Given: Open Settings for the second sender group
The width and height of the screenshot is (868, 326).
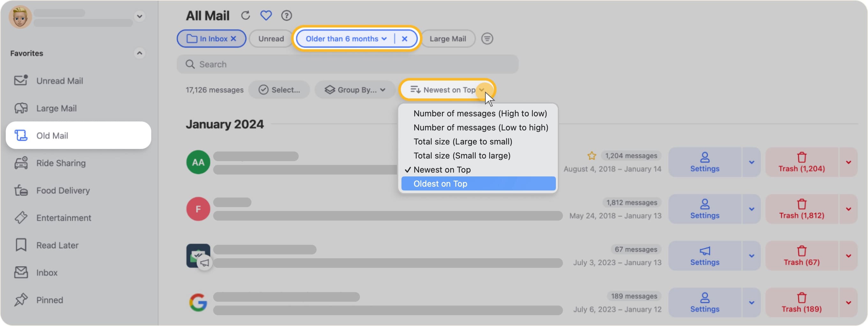Looking at the screenshot, I should pyautogui.click(x=705, y=209).
